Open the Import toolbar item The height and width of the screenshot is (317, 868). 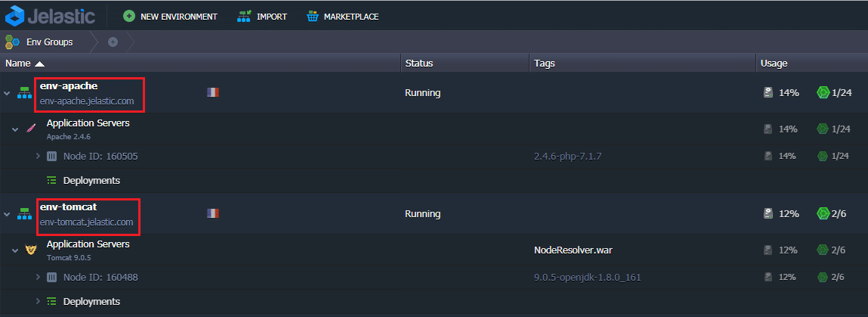[262, 17]
